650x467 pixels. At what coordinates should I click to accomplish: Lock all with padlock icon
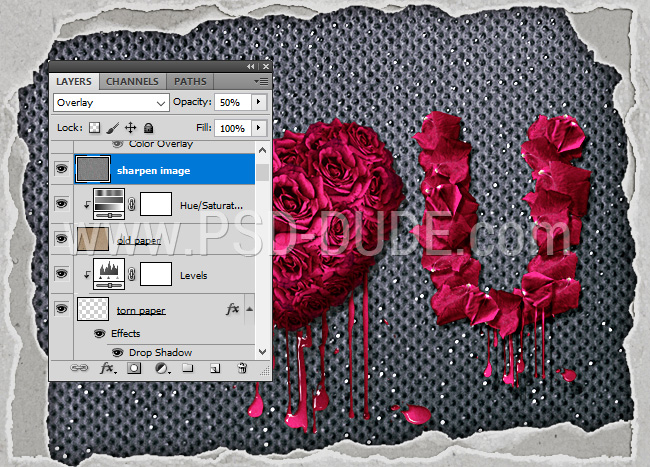pos(148,128)
